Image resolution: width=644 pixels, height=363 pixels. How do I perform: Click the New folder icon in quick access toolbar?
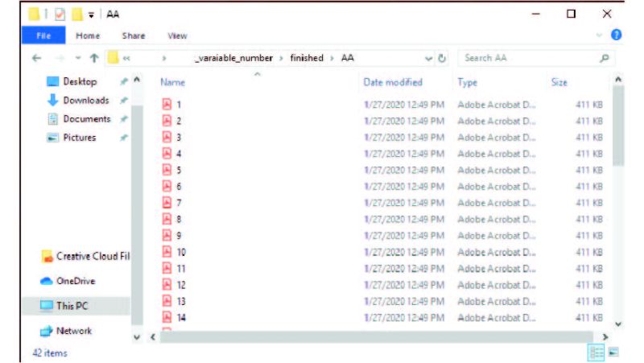point(76,14)
